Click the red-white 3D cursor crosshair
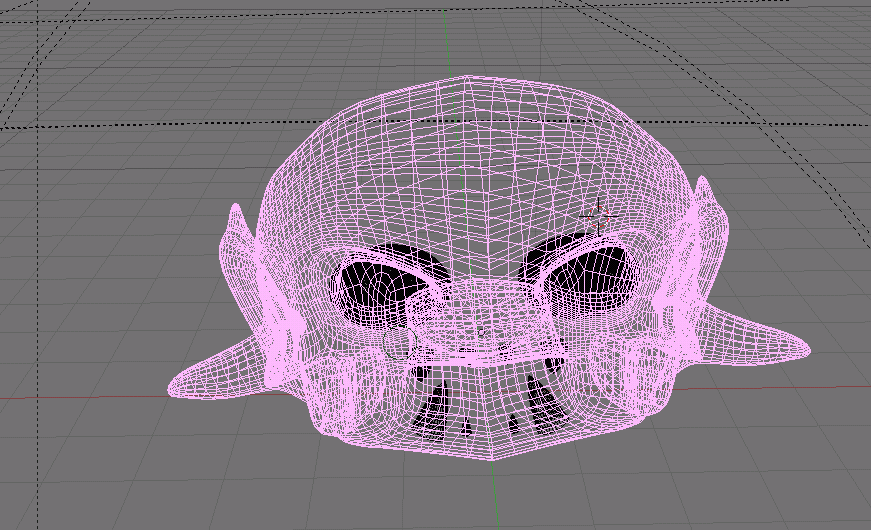 (x=599, y=216)
